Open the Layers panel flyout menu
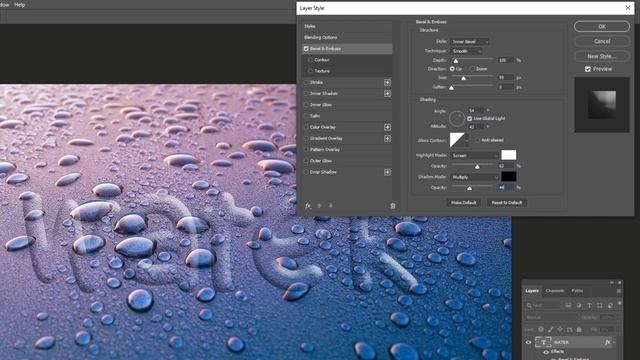This screenshot has width=640, height=360. 619,291
